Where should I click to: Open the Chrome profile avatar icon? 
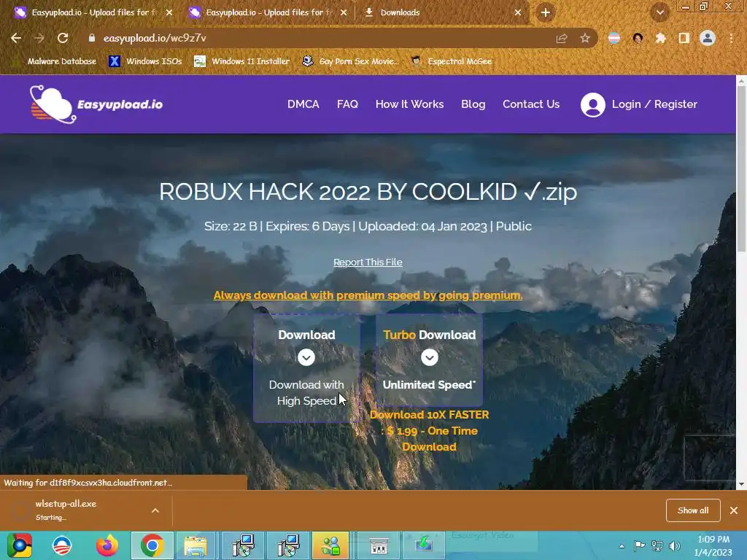708,38
